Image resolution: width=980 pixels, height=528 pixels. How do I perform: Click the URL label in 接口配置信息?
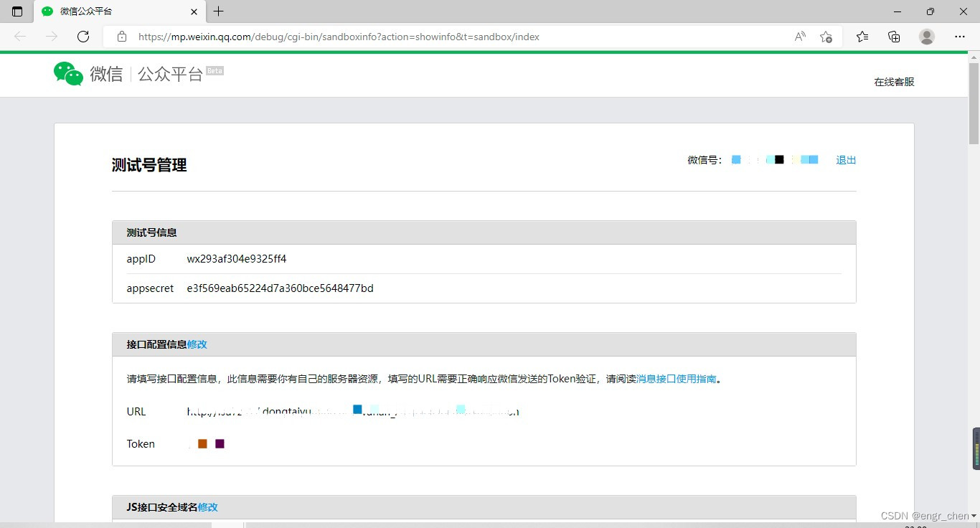(x=136, y=412)
